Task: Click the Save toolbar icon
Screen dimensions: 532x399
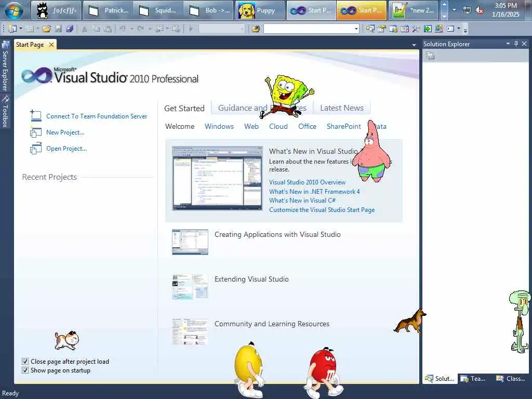Action: [x=58, y=29]
